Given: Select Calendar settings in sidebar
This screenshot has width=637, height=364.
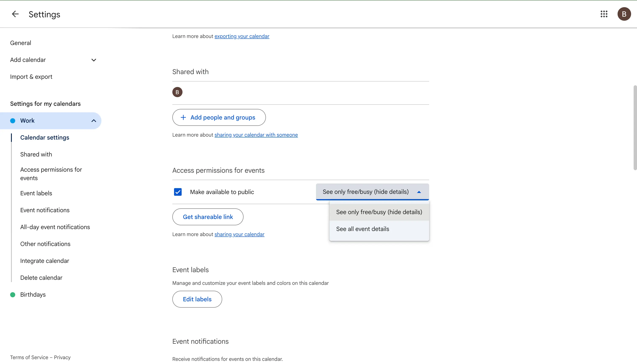Looking at the screenshot, I should 45,137.
